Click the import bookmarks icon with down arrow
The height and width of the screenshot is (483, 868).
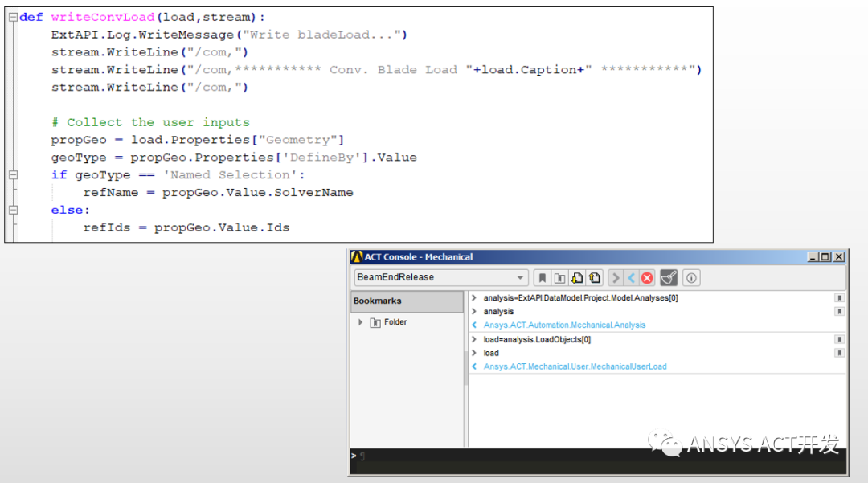pos(577,278)
